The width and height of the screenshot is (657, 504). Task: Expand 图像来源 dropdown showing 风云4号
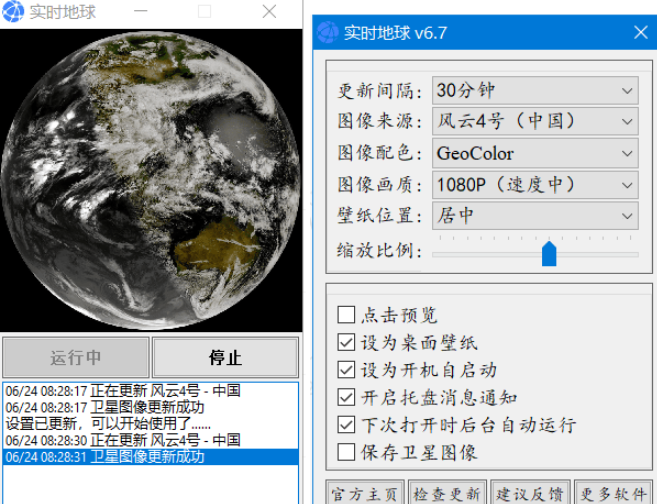point(534,122)
